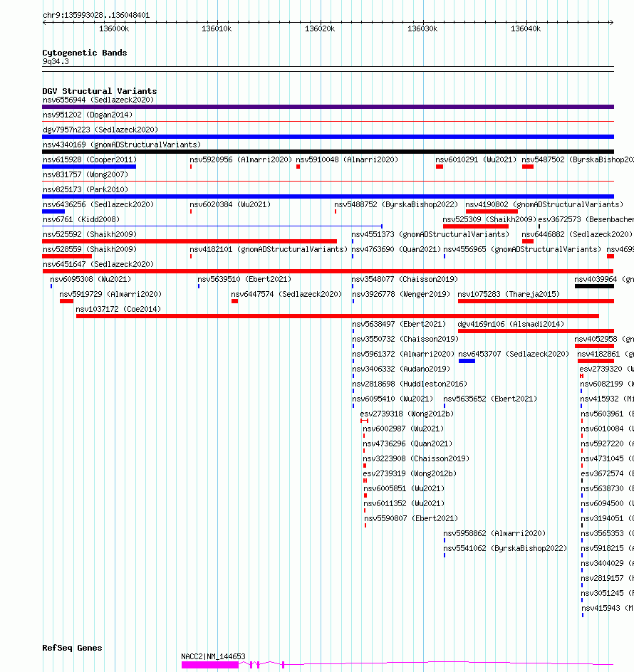Open nsv4736296 (Quan2021) label

[408, 444]
